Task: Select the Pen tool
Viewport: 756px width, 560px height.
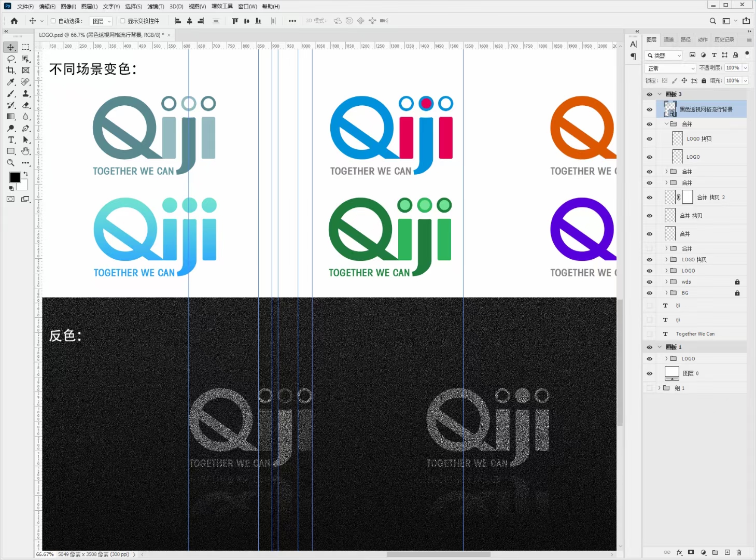Action: pyautogui.click(x=25, y=128)
